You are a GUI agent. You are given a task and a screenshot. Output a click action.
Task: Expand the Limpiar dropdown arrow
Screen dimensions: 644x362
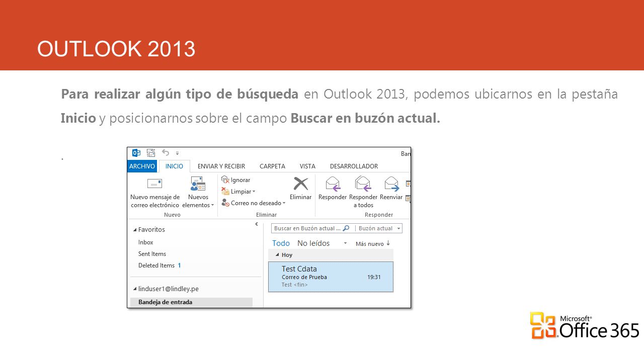pyautogui.click(x=254, y=192)
